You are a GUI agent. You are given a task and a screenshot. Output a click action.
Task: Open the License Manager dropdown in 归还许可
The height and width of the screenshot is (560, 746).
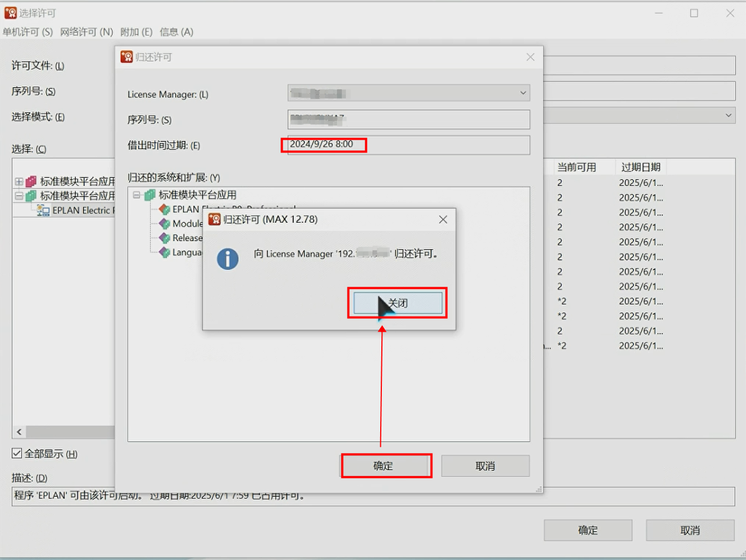[523, 93]
